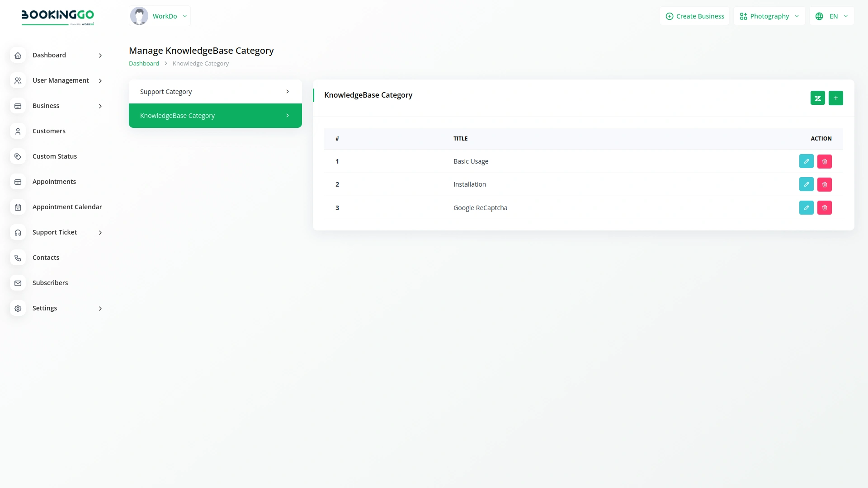Select the Customers icon in the sidebar
Screen dimensions: 868x488
18,131
